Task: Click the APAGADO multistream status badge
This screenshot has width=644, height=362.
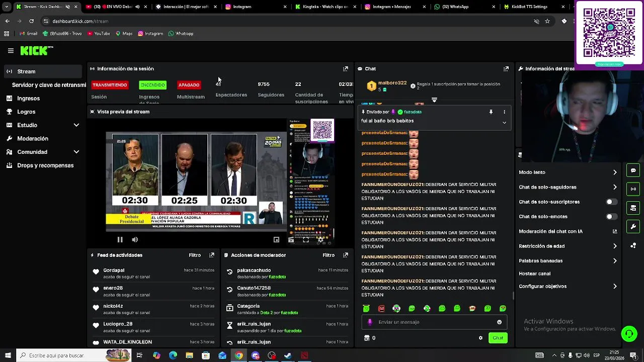Action: click(189, 85)
